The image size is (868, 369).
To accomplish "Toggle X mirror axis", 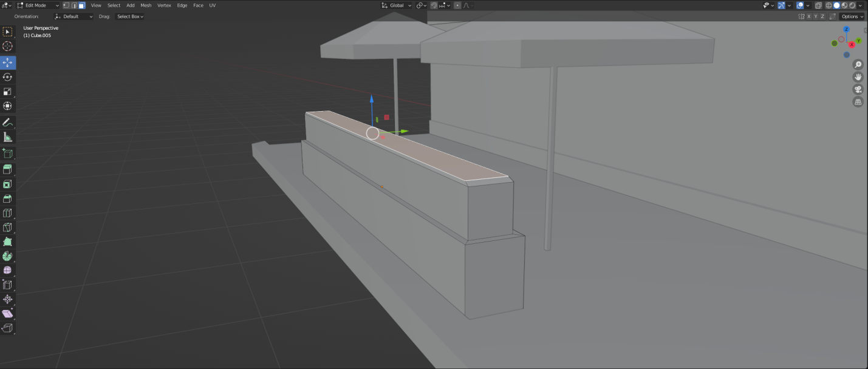I will (809, 16).
